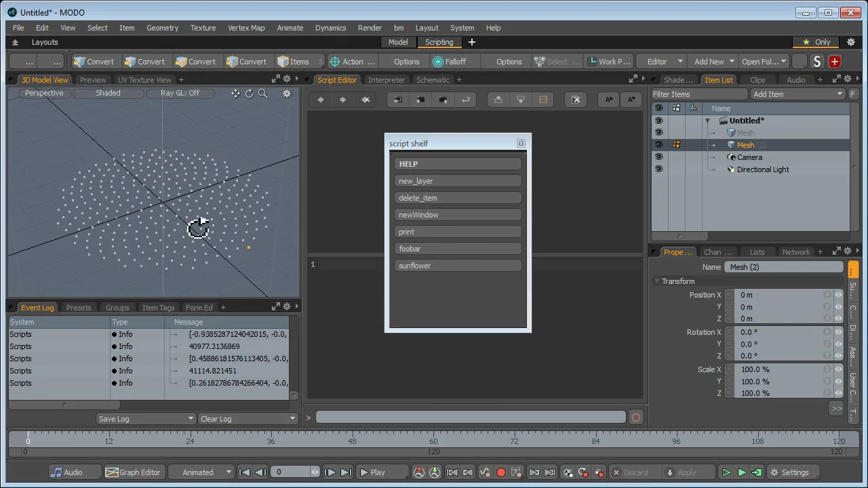Click the current frame slider field
Image resolution: width=868 pixels, height=488 pixels.
pyautogui.click(x=294, y=472)
